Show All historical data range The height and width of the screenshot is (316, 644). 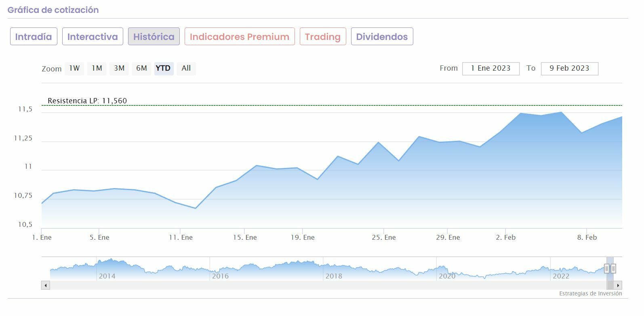pos(186,68)
